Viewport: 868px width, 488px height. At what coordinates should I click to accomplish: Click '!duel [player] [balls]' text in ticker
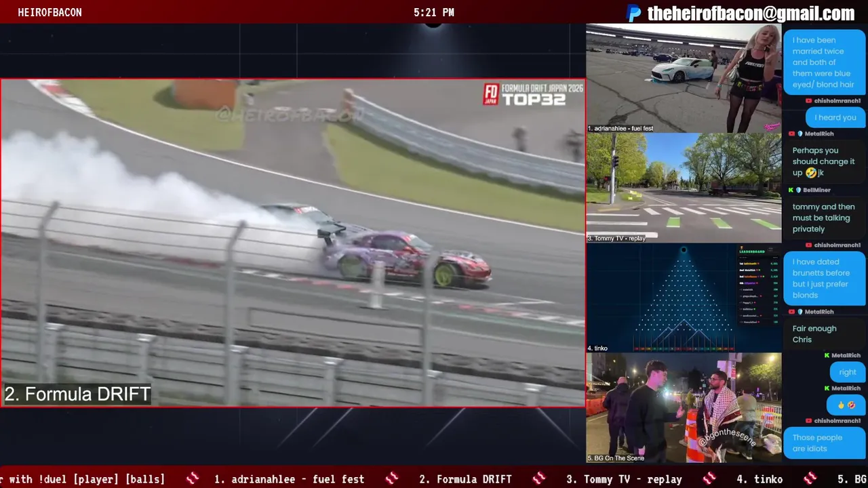point(102,479)
